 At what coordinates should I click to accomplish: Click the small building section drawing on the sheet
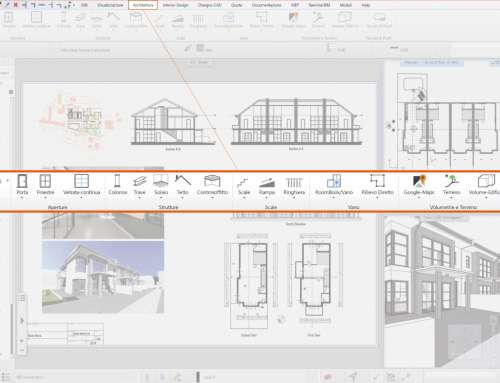click(x=173, y=122)
